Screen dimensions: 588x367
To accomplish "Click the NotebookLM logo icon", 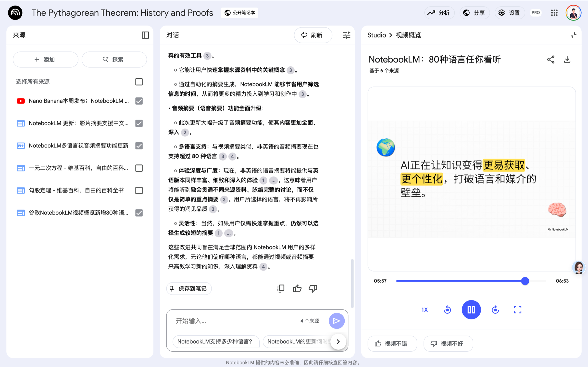I will pyautogui.click(x=15, y=13).
